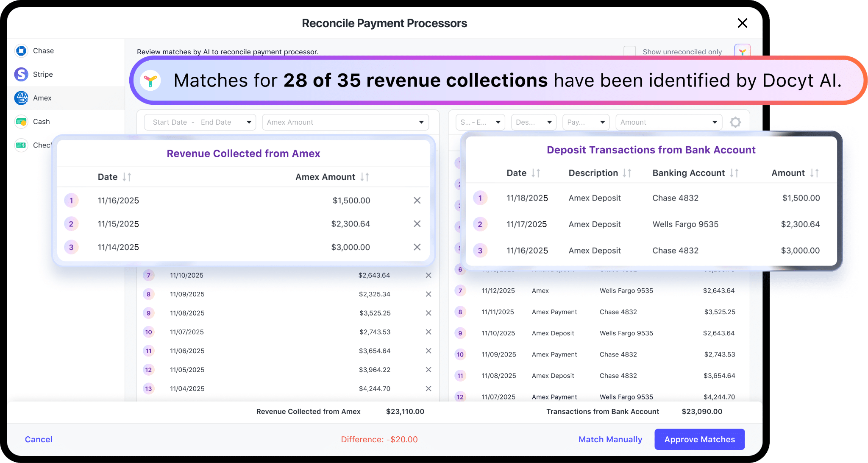This screenshot has height=463, width=868.
Task: Remove the 11/06/2025 $3,654.64 revenue row
Action: pos(428,351)
